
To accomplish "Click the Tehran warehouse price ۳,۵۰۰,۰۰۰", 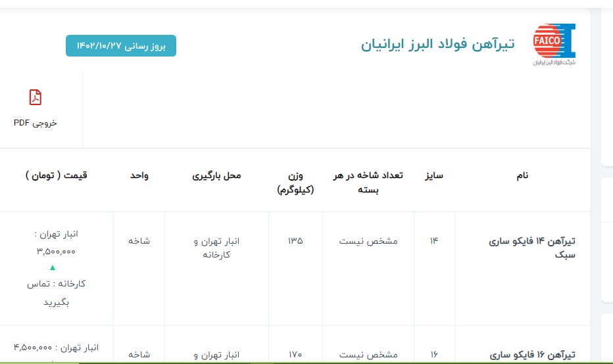I will [56, 251].
